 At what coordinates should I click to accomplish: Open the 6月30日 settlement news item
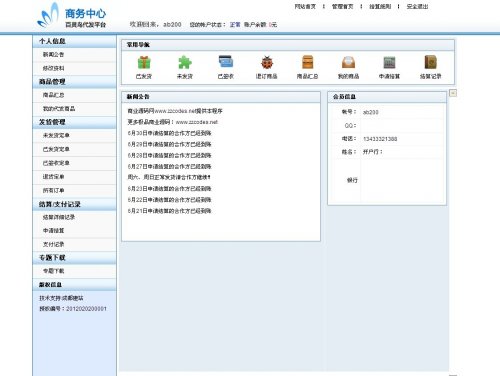(x=169, y=133)
